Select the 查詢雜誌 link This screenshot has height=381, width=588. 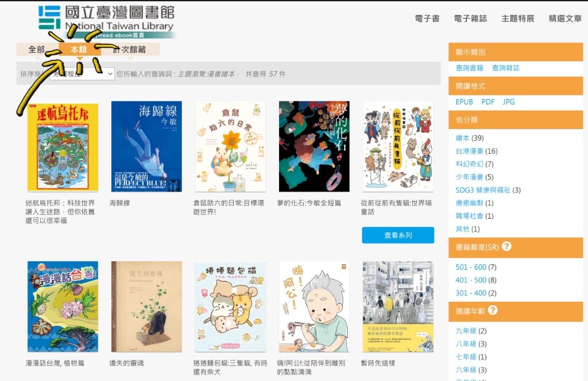(x=505, y=68)
